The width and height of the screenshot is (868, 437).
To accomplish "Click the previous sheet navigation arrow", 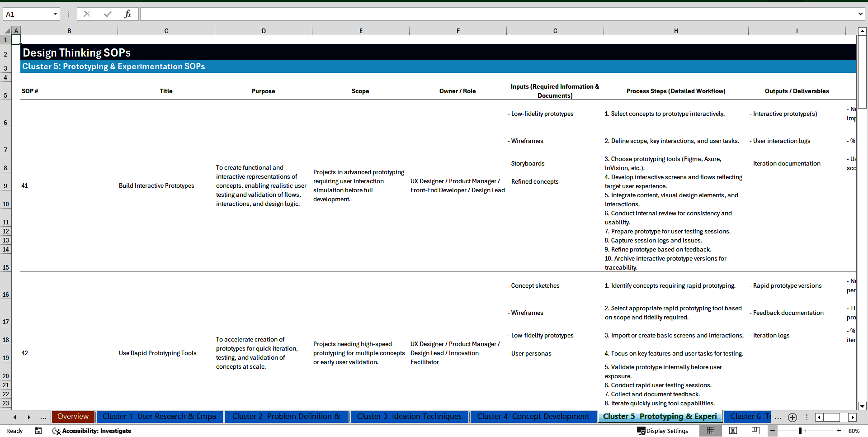I will pos(15,417).
